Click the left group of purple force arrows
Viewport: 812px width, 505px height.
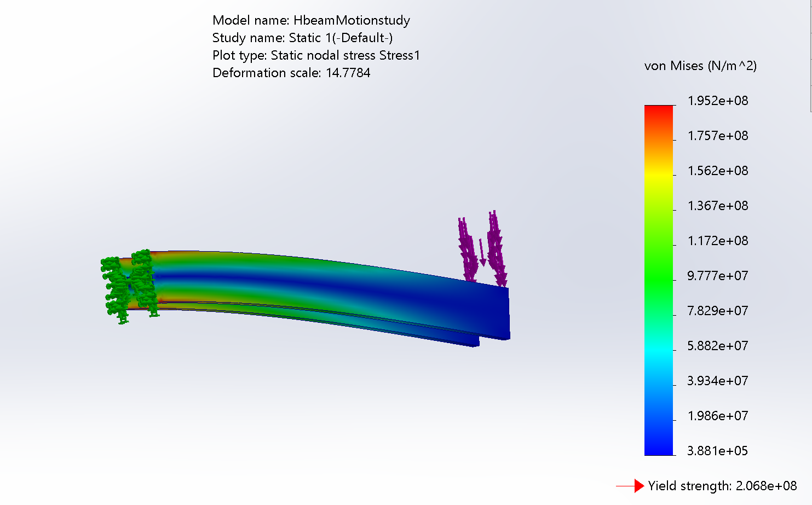pos(467,249)
